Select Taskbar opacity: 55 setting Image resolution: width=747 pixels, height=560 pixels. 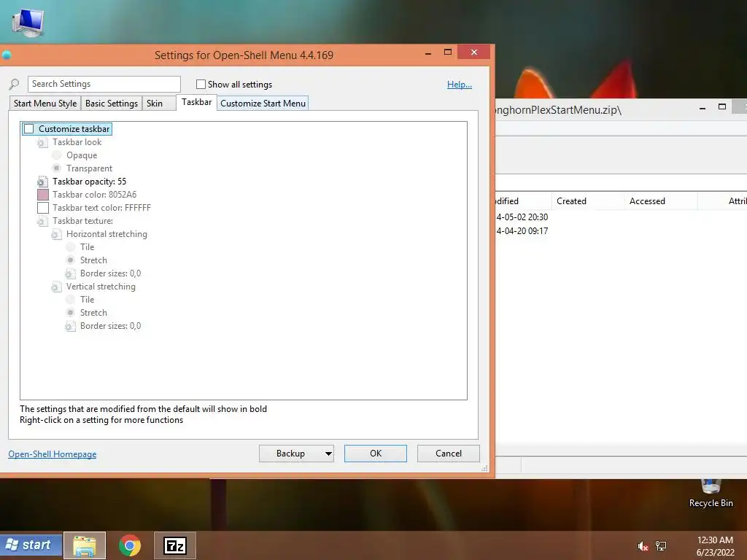tap(89, 182)
